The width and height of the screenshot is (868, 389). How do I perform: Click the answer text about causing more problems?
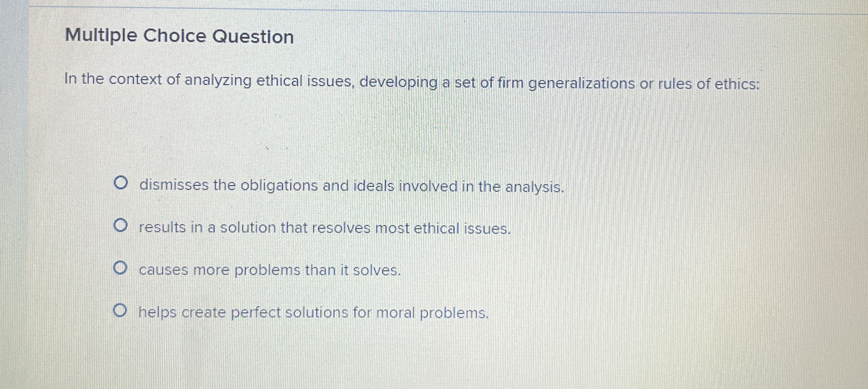[x=270, y=270]
